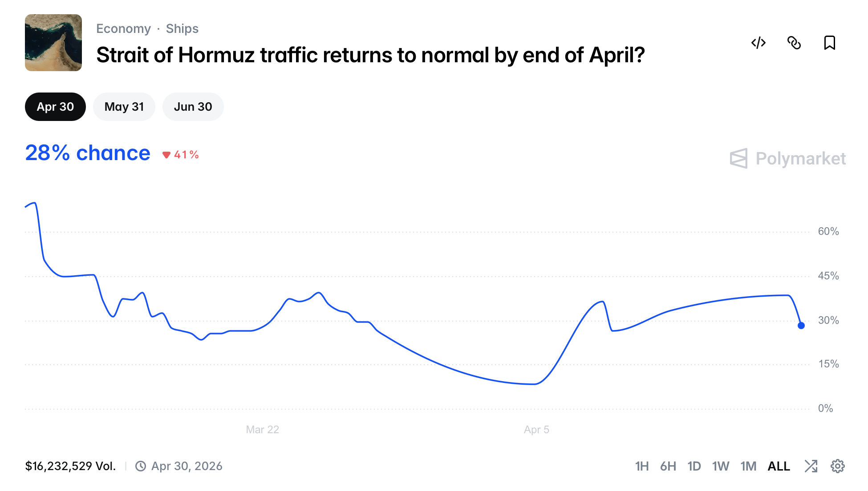The height and width of the screenshot is (491, 868).
Task: Open the Ships category link
Action: click(182, 28)
